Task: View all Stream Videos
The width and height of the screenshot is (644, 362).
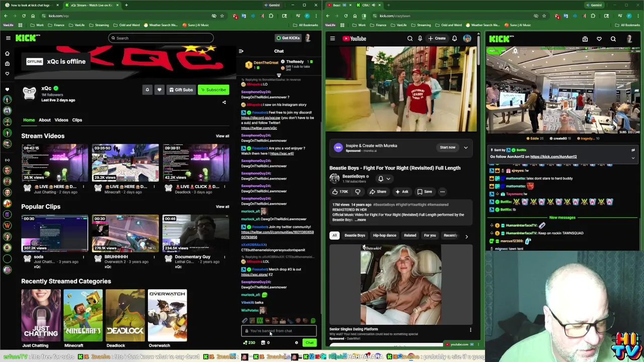Action: pos(222,136)
